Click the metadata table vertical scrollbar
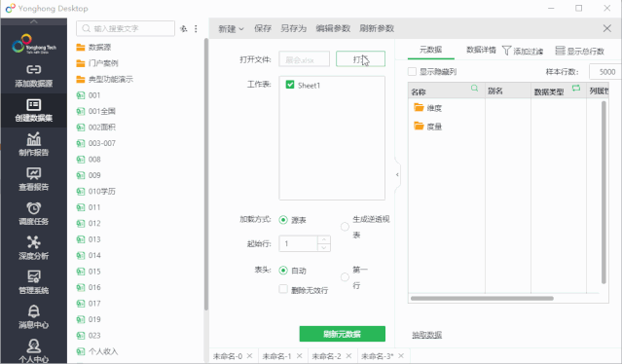This screenshot has width=622, height=364. (604, 193)
